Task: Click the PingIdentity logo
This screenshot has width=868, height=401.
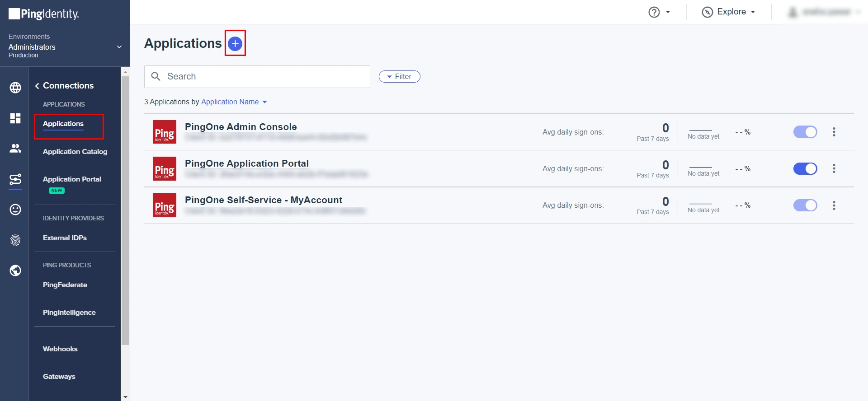Action: [44, 14]
